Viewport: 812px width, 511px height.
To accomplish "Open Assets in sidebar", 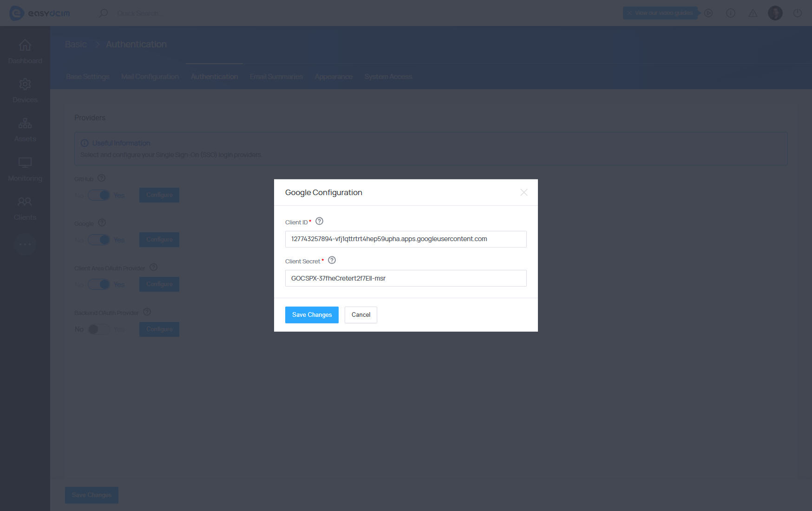I will click(25, 130).
